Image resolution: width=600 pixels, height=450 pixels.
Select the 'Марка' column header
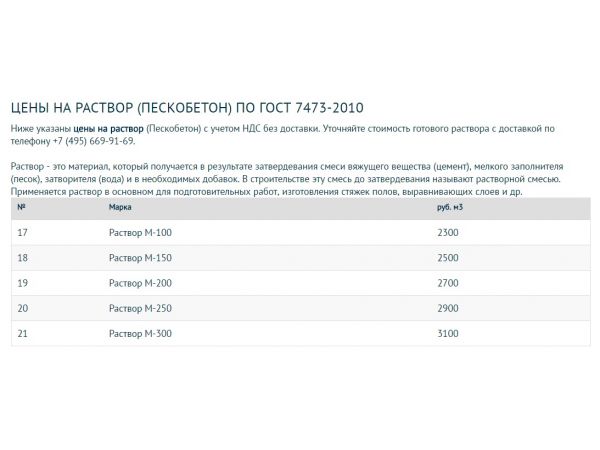pyautogui.click(x=119, y=206)
